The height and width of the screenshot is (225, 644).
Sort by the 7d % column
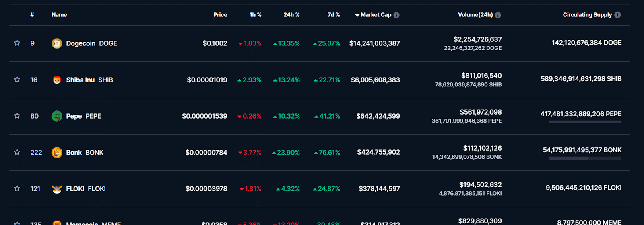[x=334, y=15]
